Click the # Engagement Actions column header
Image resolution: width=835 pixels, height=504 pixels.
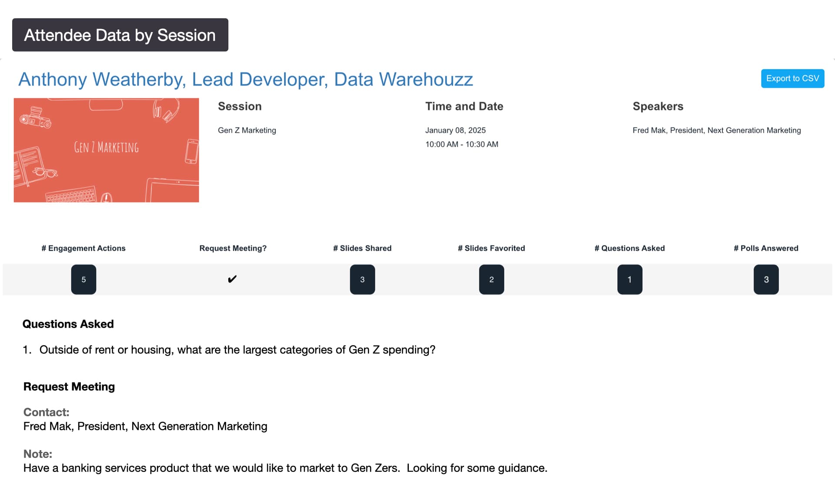[x=83, y=248]
